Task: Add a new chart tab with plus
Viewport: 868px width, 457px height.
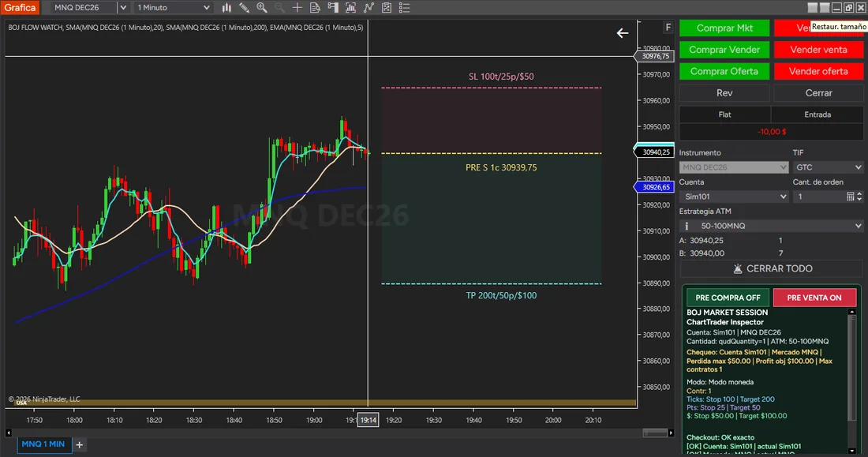Action: (79, 445)
